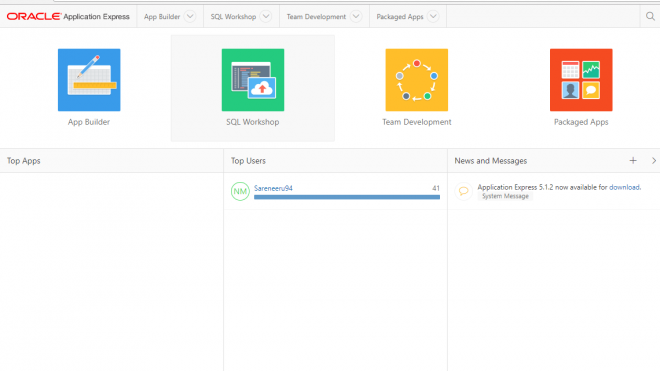The height and width of the screenshot is (371, 660).
Task: Click the Team Development caption under icon
Action: (x=417, y=122)
